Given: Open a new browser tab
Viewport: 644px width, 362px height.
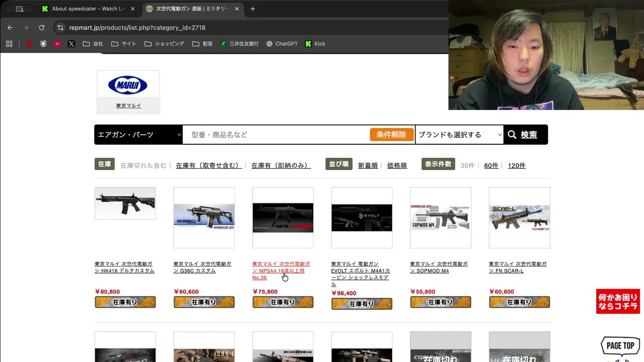Looking at the screenshot, I should (253, 9).
